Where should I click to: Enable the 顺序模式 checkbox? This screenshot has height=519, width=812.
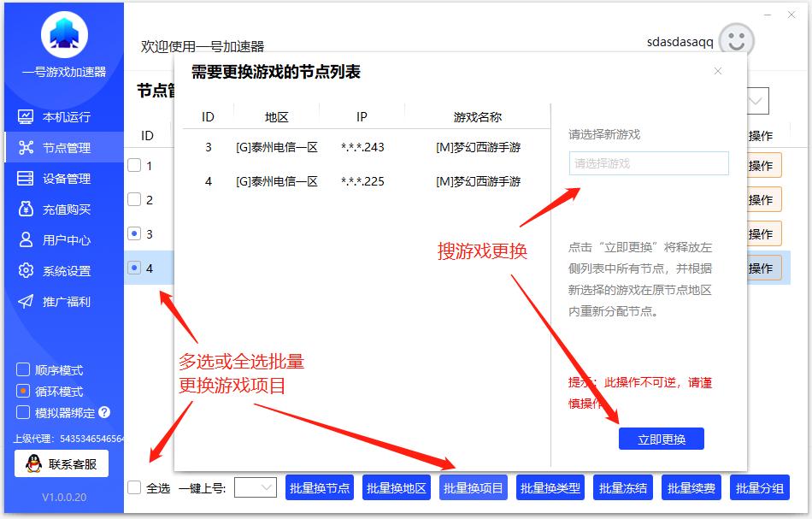(24, 370)
